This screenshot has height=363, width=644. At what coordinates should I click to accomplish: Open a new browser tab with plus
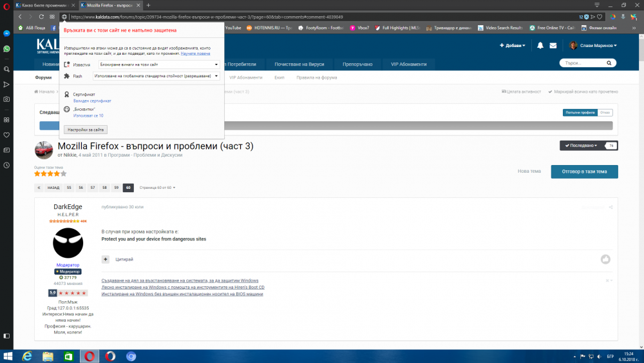148,5
